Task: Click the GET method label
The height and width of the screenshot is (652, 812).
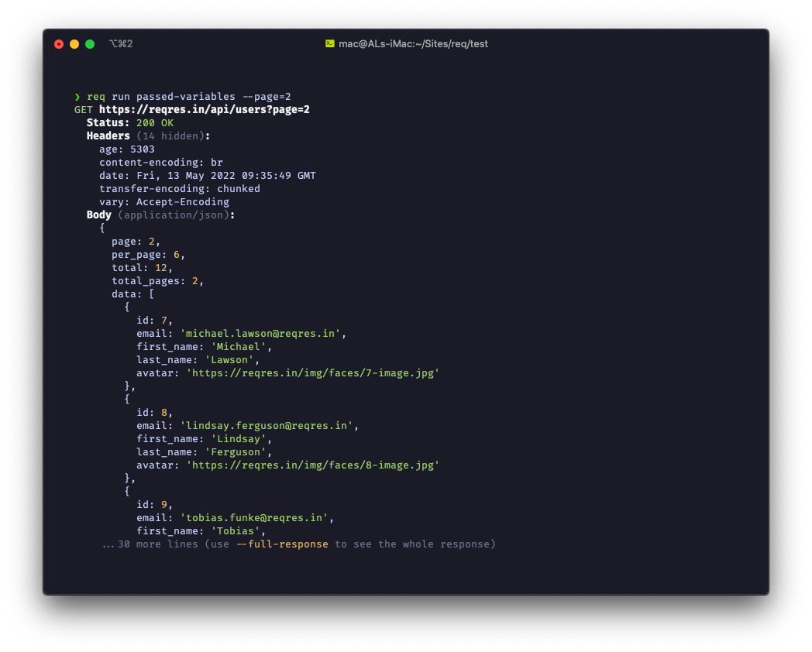Action: (84, 110)
